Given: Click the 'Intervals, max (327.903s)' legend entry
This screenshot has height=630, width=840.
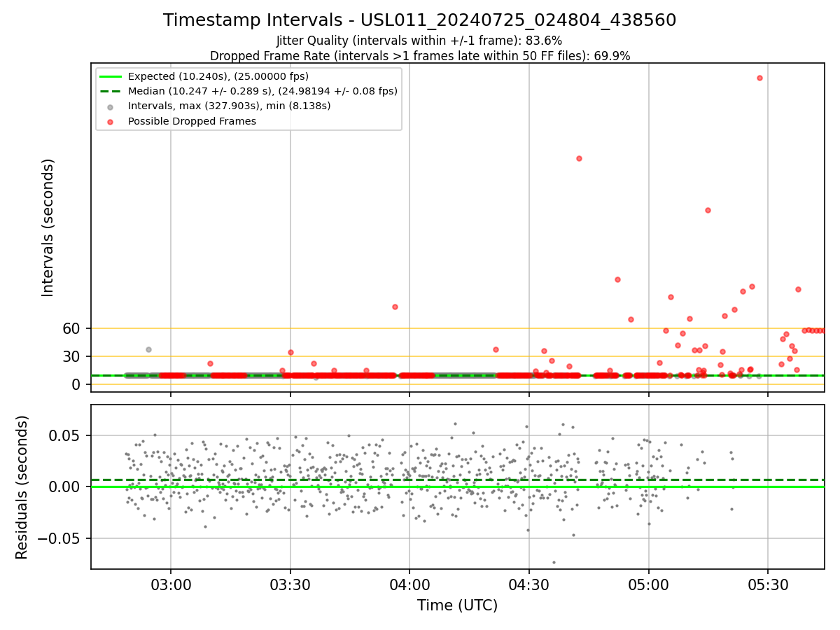Looking at the screenshot, I should [x=230, y=106].
